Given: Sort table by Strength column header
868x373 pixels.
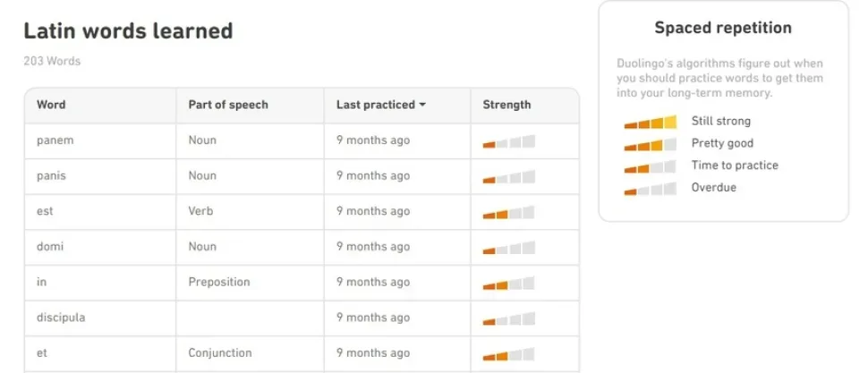Looking at the screenshot, I should (x=506, y=105).
